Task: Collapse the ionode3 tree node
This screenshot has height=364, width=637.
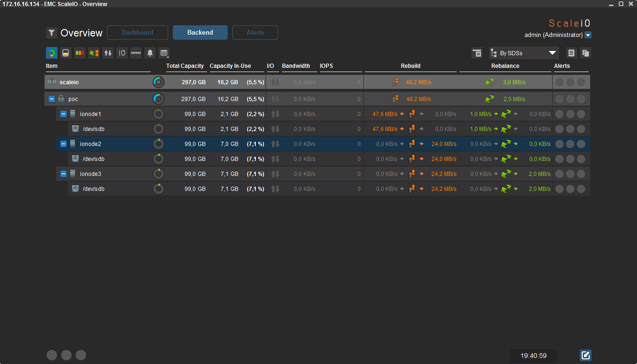Action: [x=63, y=174]
